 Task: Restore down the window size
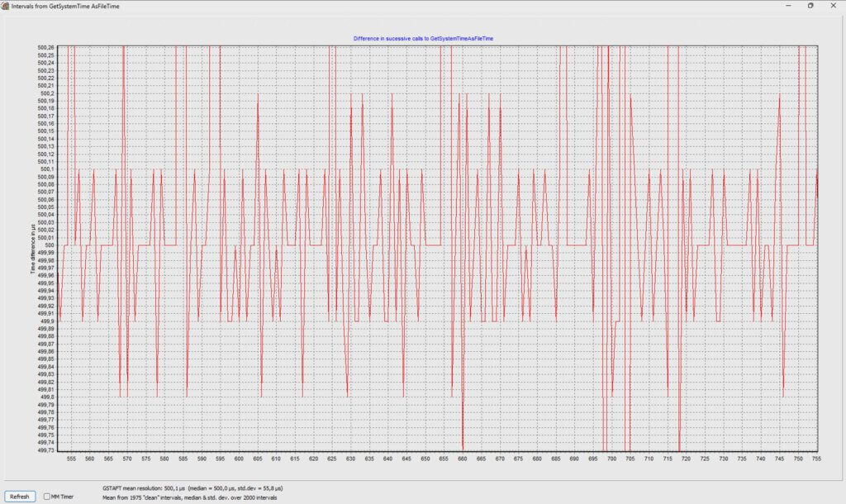click(810, 6)
